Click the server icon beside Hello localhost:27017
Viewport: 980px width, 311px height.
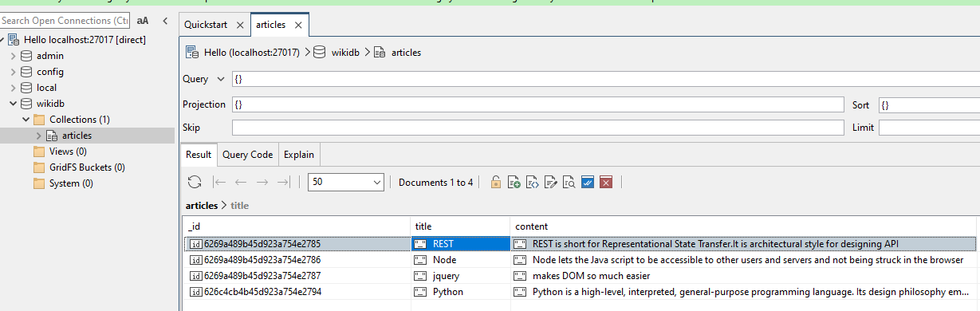(x=14, y=40)
